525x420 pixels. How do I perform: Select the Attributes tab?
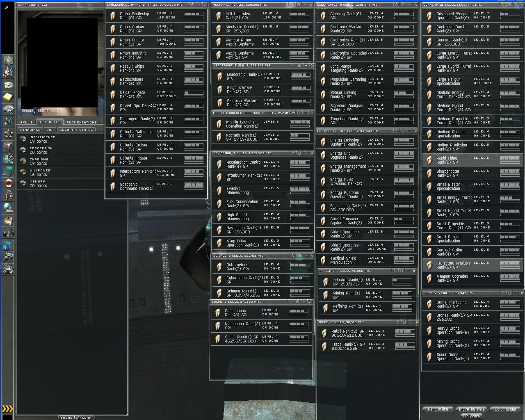click(x=50, y=122)
